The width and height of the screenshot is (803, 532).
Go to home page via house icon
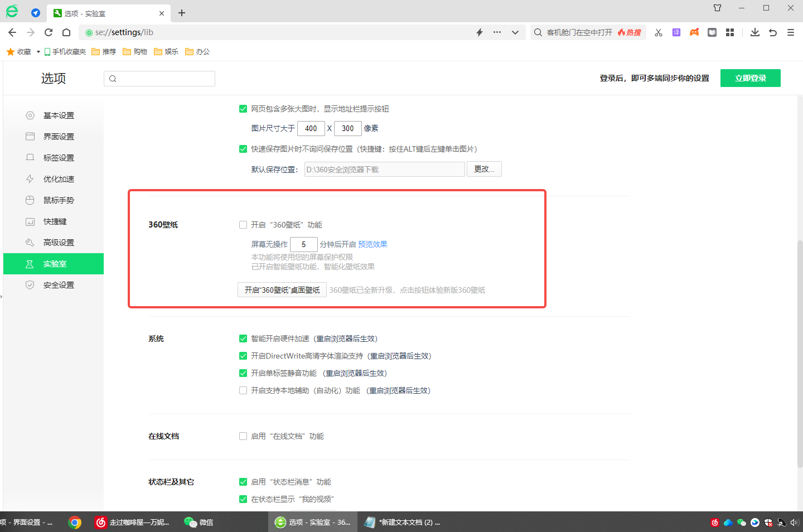coord(66,32)
